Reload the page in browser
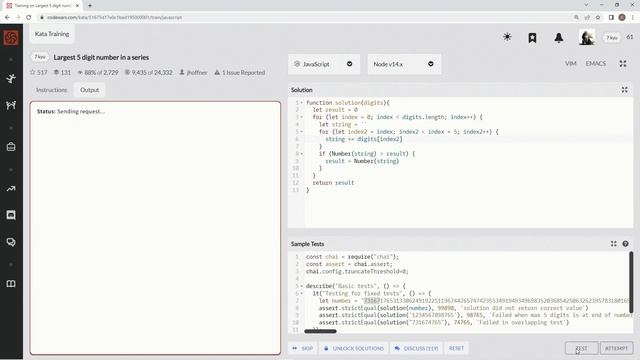The height and width of the screenshot is (360, 640). pos(29,17)
